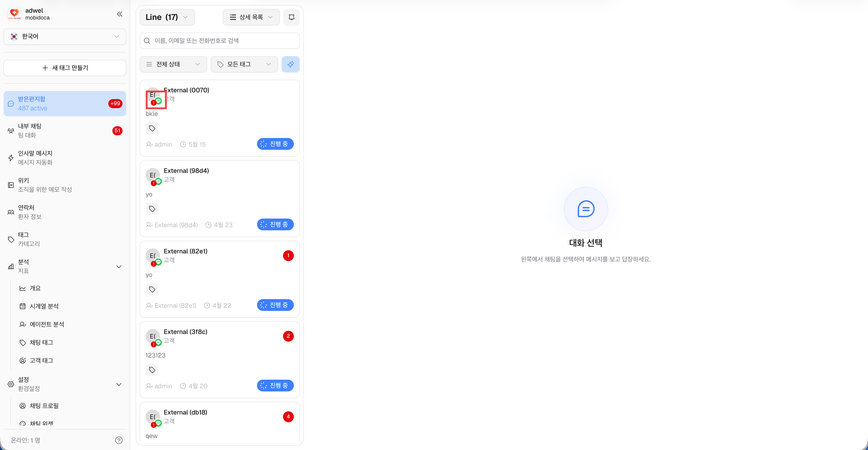The height and width of the screenshot is (450, 868).
Task: Click the admin assignee on External (0070) card
Action: click(159, 144)
